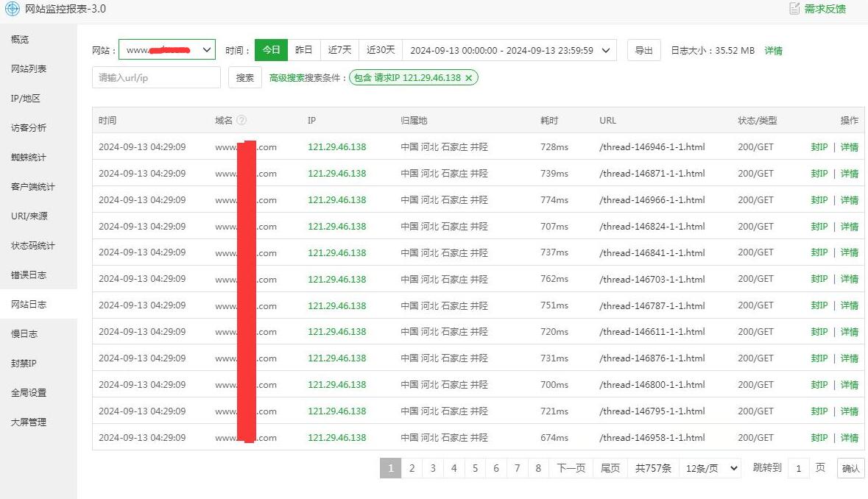Open the 网站 selection dropdown

click(167, 50)
